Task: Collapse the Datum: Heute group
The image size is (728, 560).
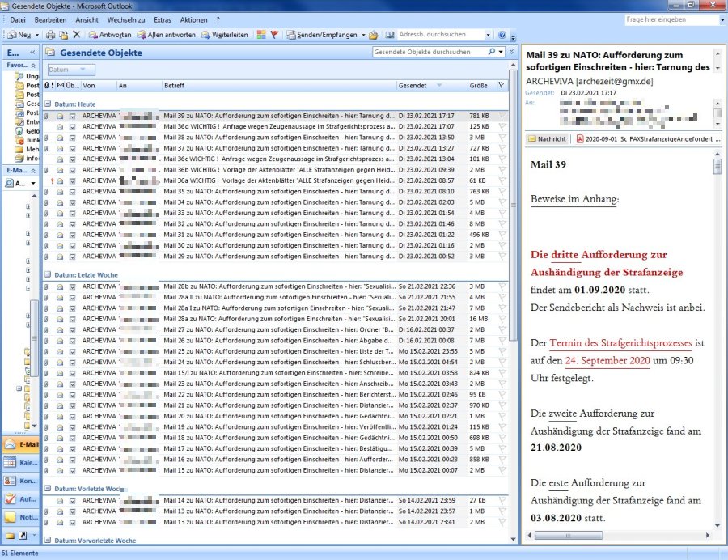Action: tap(48, 104)
